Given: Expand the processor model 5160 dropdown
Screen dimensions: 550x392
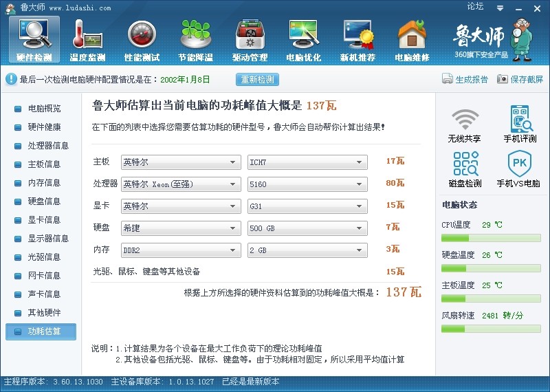Looking at the screenshot, I should pos(307,184).
